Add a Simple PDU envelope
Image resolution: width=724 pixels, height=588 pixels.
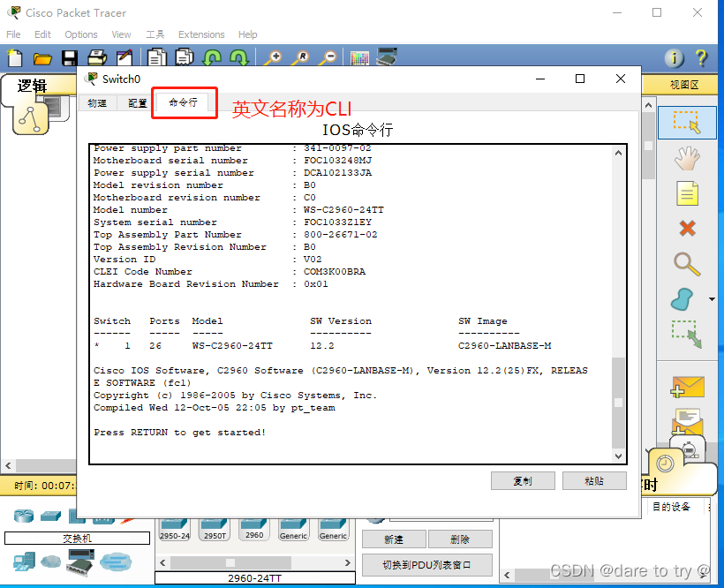[x=687, y=387]
